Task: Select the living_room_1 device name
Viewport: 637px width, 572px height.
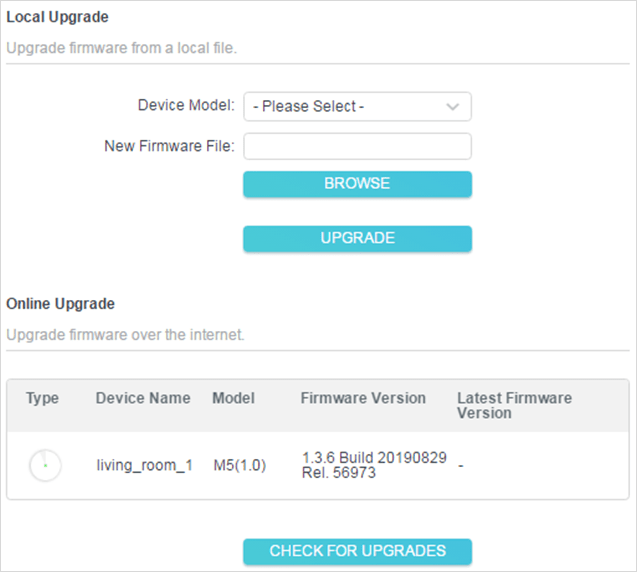Action: click(x=144, y=465)
